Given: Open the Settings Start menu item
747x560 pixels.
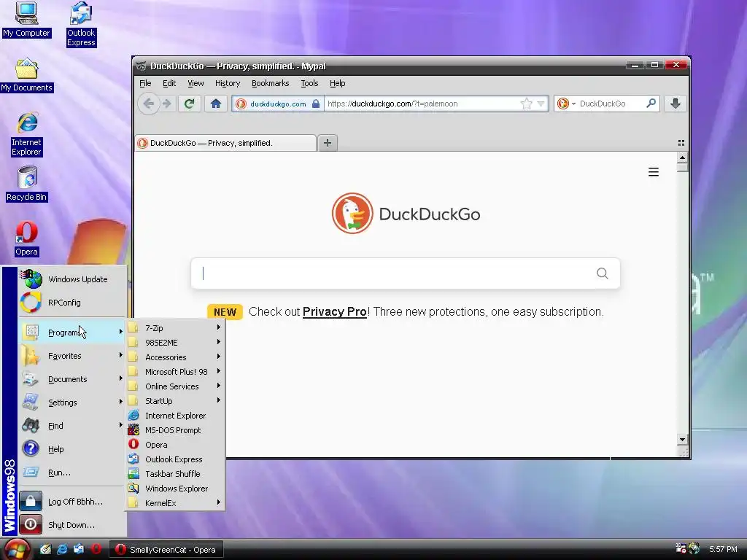Looking at the screenshot, I should (72, 402).
